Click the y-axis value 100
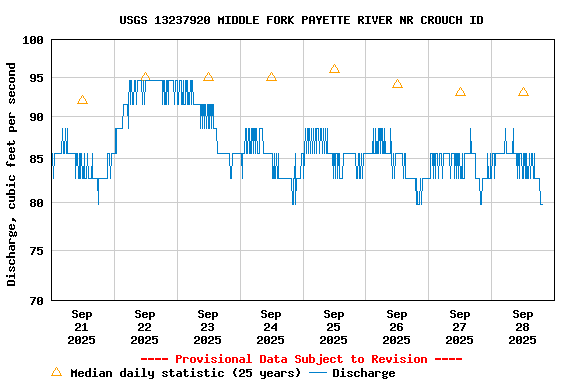Screen dimensions: 576x384 click(33, 40)
